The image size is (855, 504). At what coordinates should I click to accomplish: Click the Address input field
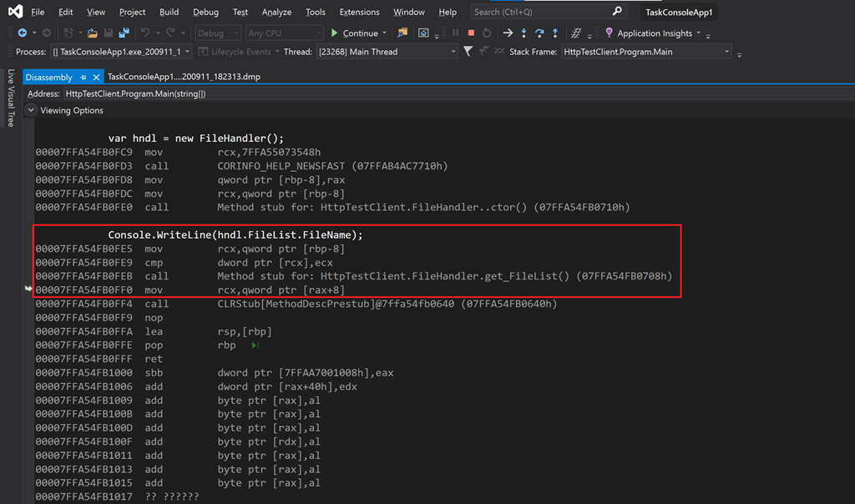coord(458,93)
